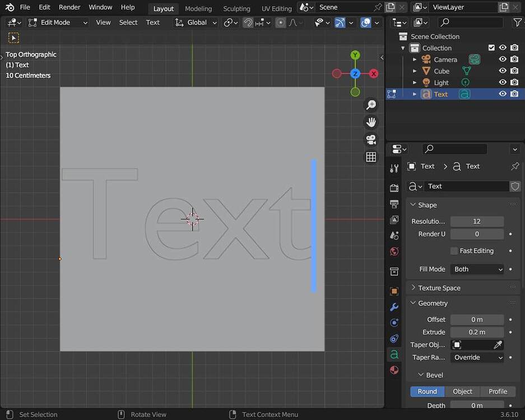Toggle proportional editing button

point(281,22)
